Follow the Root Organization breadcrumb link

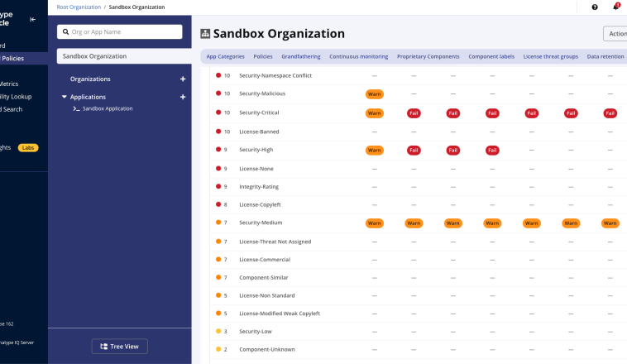point(79,7)
